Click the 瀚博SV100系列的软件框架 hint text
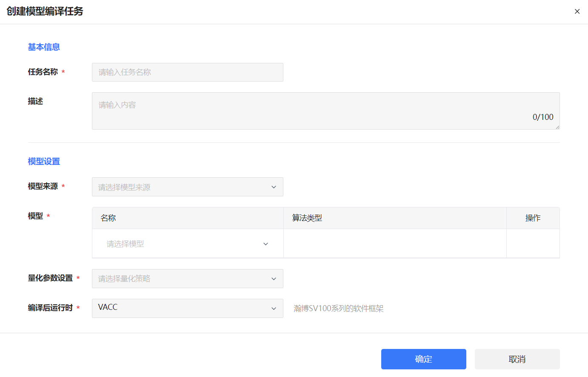Viewport: 588px width, 377px height. click(339, 309)
